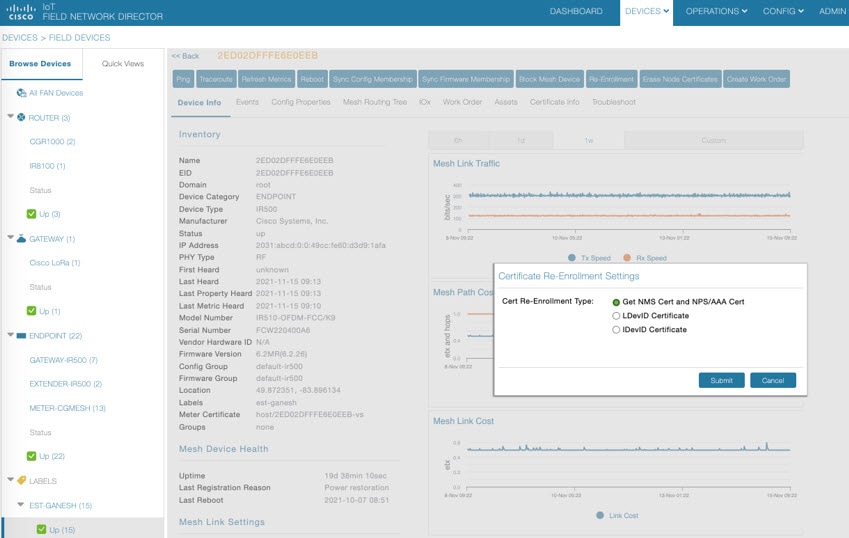Open the ADMIN menu

[x=833, y=11]
